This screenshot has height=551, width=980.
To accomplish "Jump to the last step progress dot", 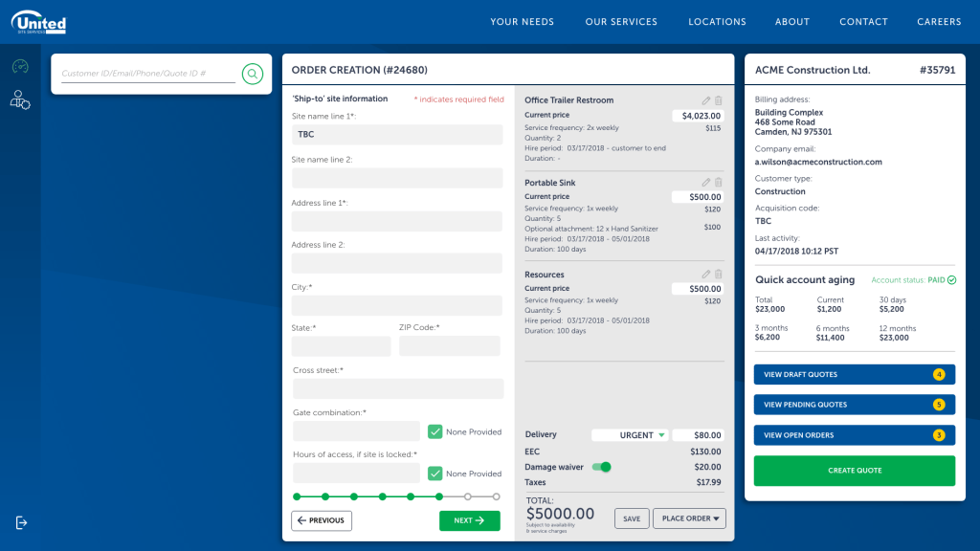I will [x=496, y=496].
